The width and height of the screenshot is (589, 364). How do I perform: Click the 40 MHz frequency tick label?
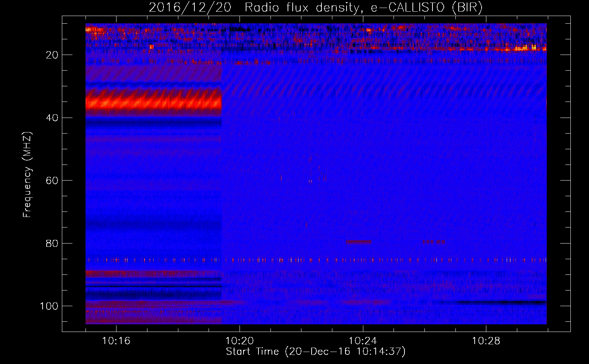click(x=52, y=118)
